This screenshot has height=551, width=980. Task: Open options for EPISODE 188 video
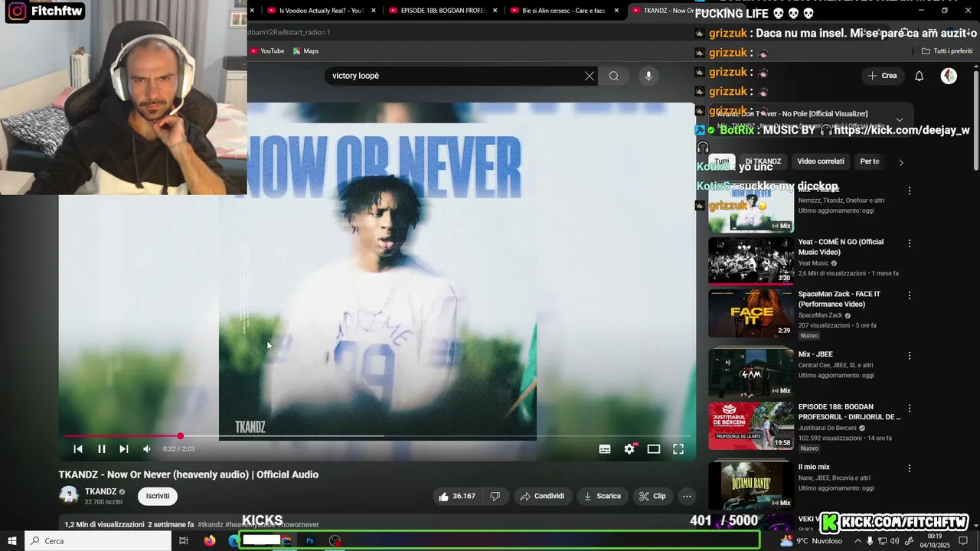[910, 409]
